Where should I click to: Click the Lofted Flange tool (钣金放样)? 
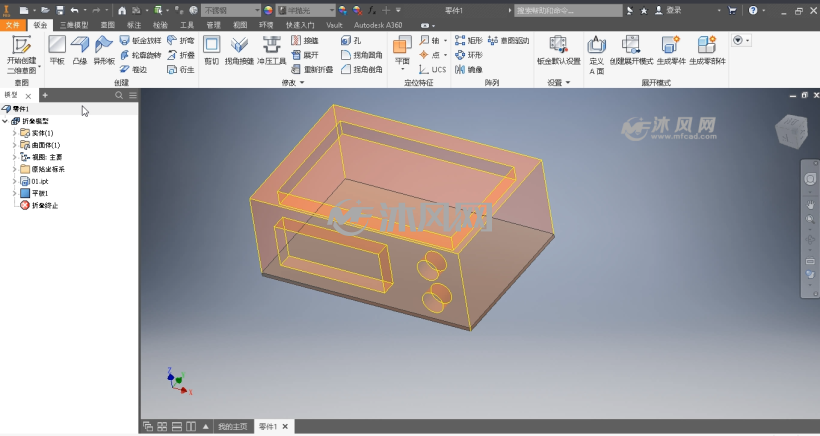[140, 40]
